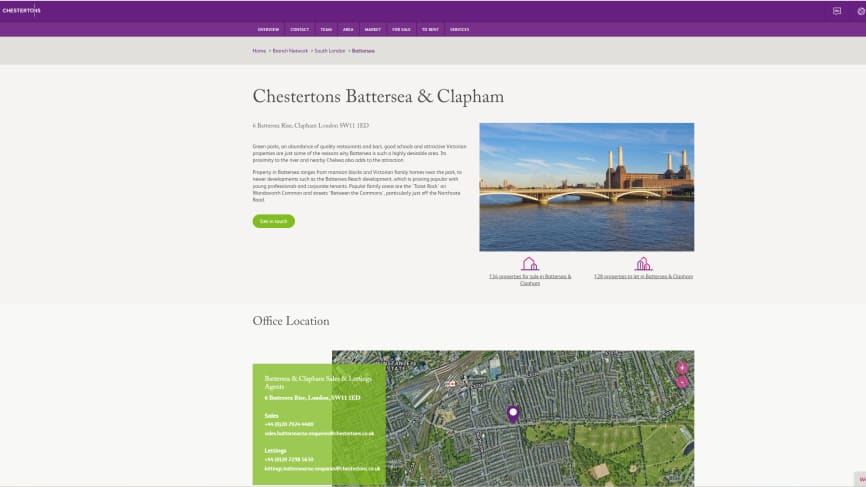Screen dimensions: 866x487
Task: Click the map panel title 'Battersea & Clapham Sales & Lettings Agents'
Action: [x=318, y=382]
